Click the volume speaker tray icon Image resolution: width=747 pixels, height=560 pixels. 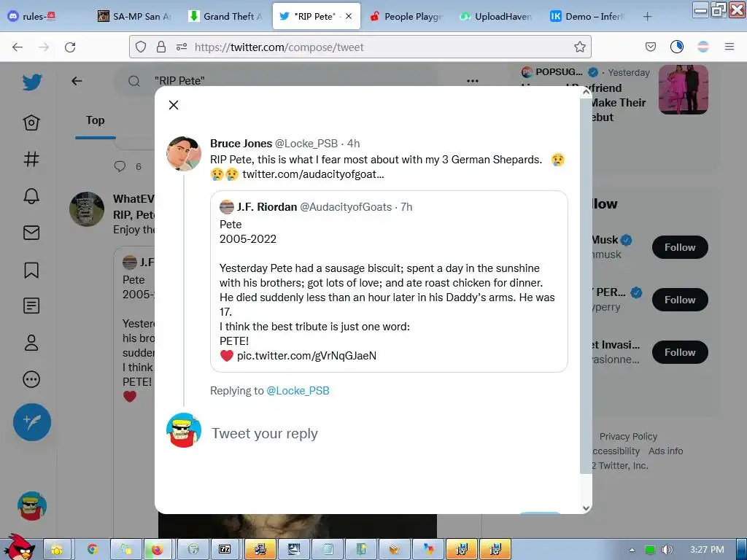coord(667,550)
